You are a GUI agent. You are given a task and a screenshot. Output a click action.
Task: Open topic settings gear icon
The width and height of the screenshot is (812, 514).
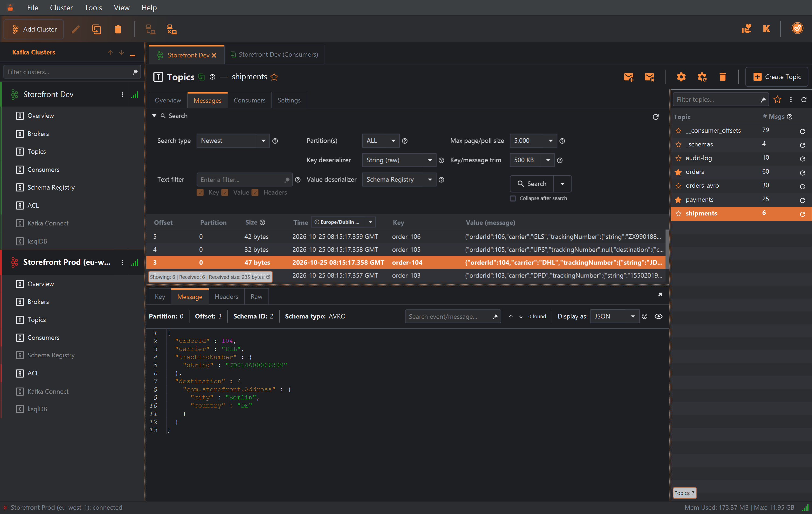coord(681,77)
